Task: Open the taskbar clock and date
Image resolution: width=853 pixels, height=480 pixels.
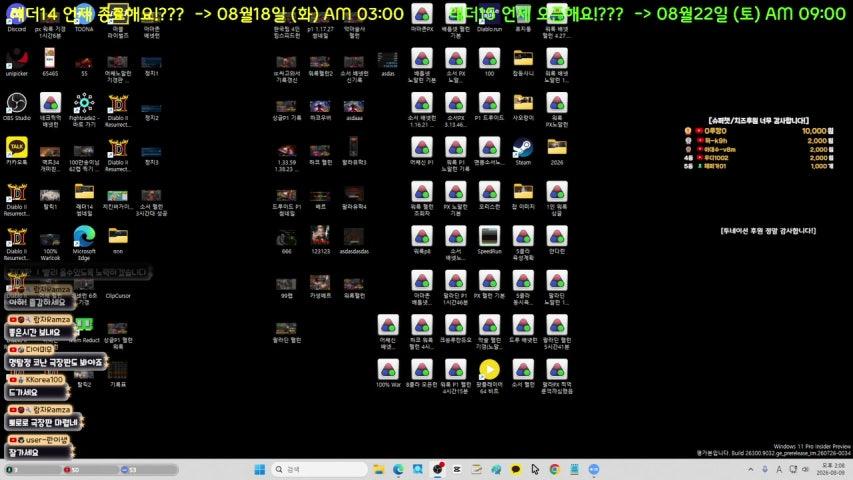Action: point(832,469)
